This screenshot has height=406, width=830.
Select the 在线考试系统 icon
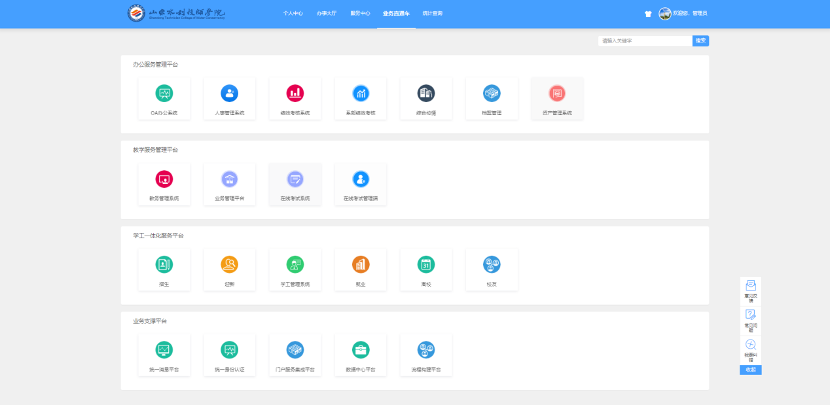point(295,179)
